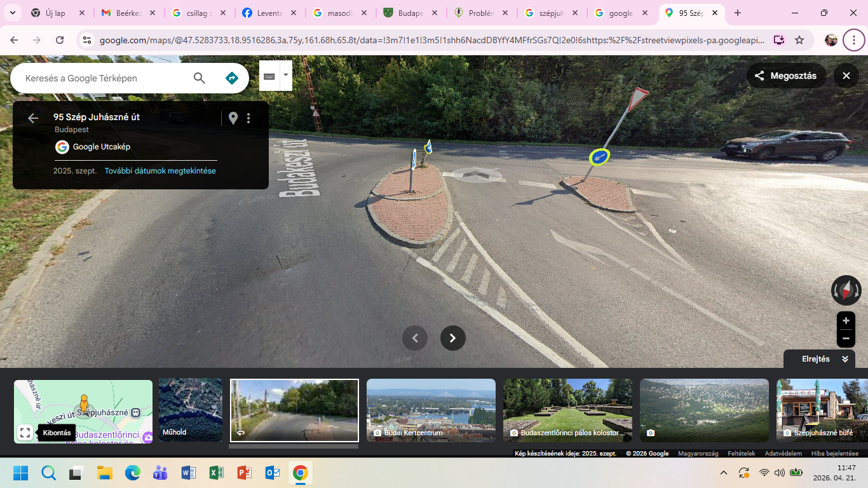The image size is (868, 488).
Task: Click the search magnifier icon
Action: [200, 78]
